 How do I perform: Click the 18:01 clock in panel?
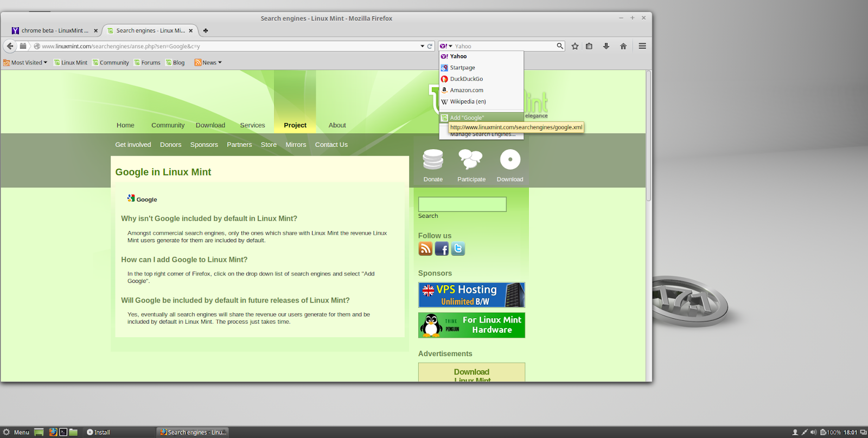(x=850, y=432)
